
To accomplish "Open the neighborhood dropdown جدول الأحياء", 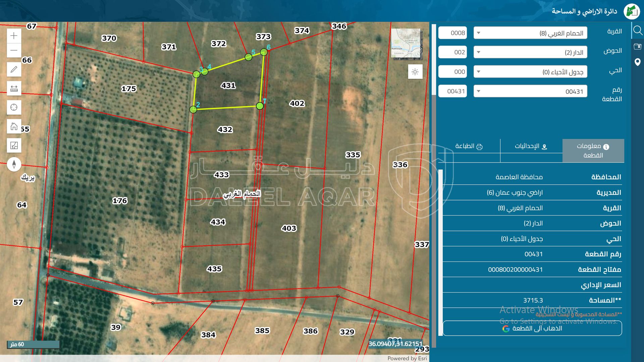I will pos(530,72).
